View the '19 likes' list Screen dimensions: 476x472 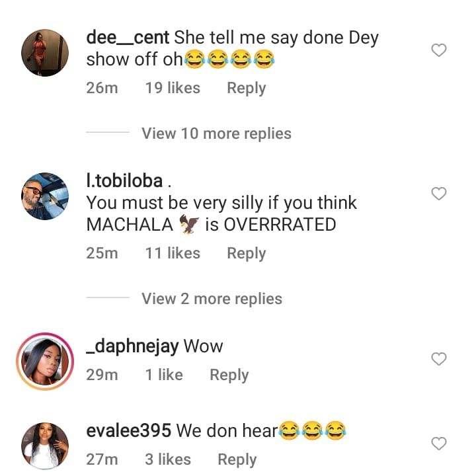point(173,88)
